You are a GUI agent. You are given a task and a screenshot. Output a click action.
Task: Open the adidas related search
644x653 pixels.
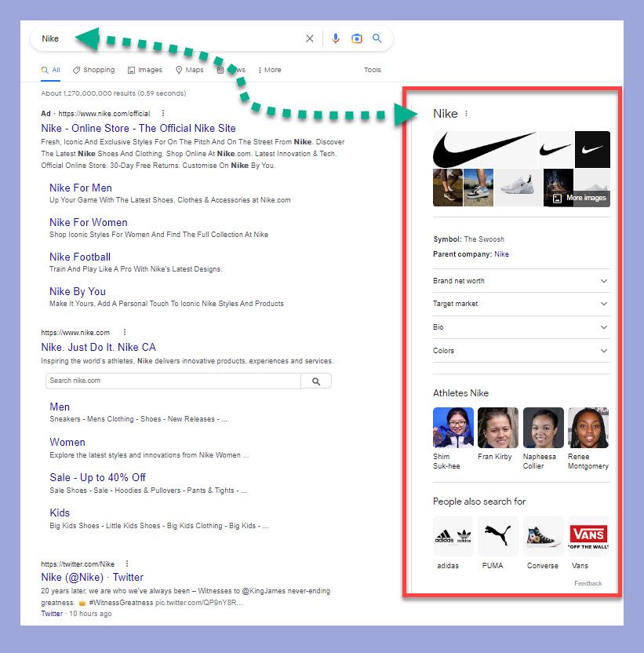click(453, 542)
